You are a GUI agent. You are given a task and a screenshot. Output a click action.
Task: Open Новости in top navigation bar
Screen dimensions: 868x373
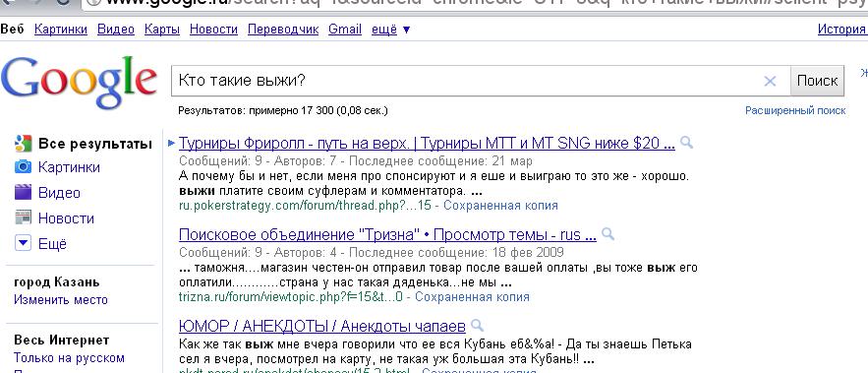click(213, 30)
